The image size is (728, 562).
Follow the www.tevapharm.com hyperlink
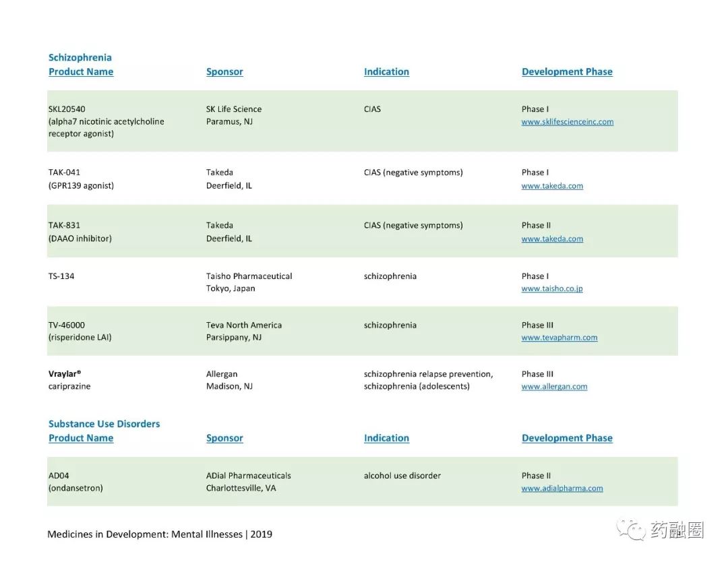click(559, 338)
